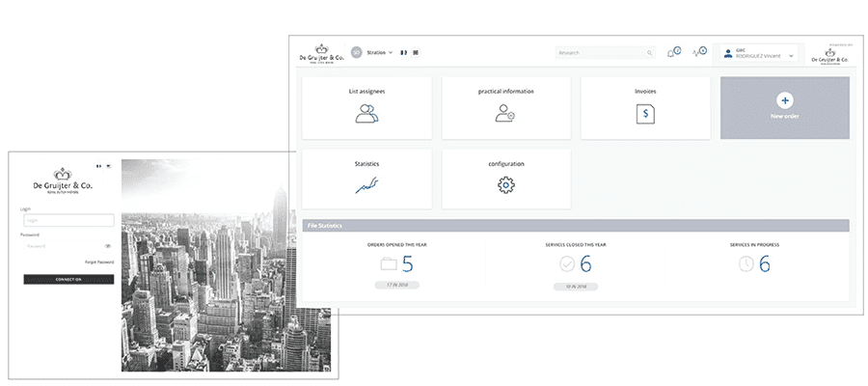Open the Statistics line chart icon

(x=366, y=185)
